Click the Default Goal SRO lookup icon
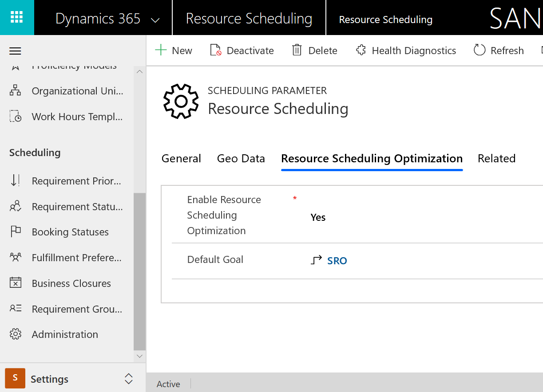Screen dimensions: 543x392 point(316,260)
